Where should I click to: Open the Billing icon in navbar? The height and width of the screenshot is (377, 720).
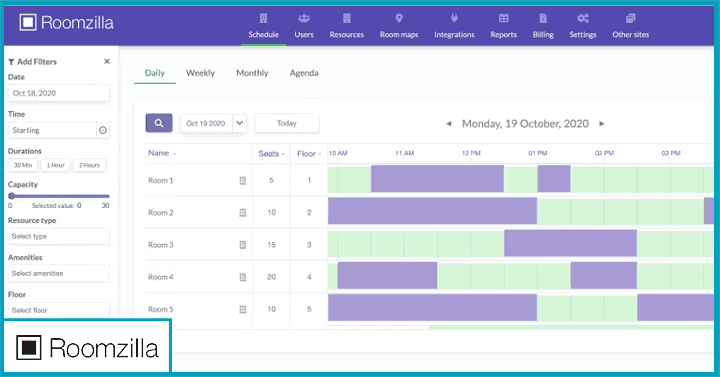[543, 18]
